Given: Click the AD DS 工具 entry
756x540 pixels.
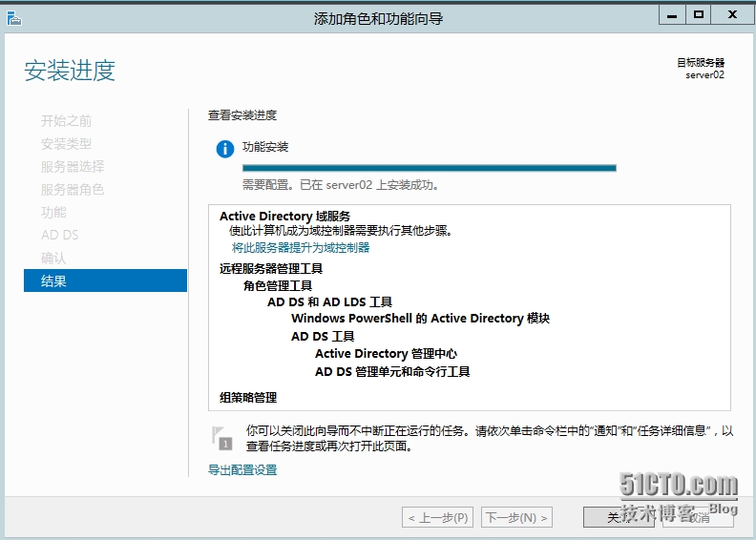Looking at the screenshot, I should (323, 336).
